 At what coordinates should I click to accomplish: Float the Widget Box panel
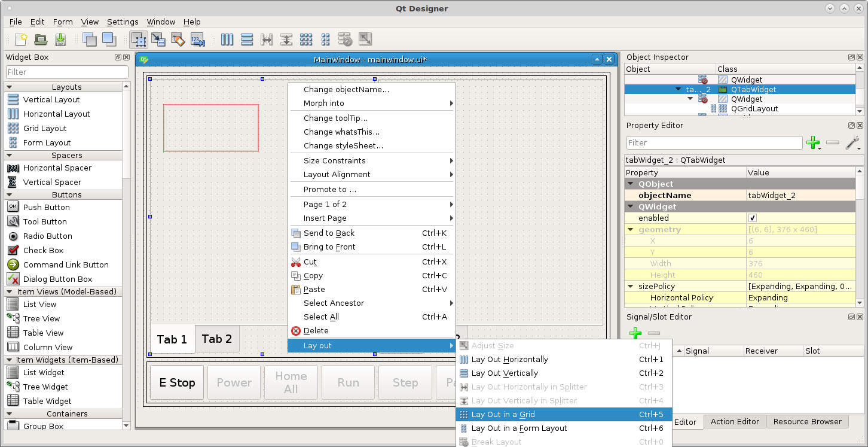118,57
